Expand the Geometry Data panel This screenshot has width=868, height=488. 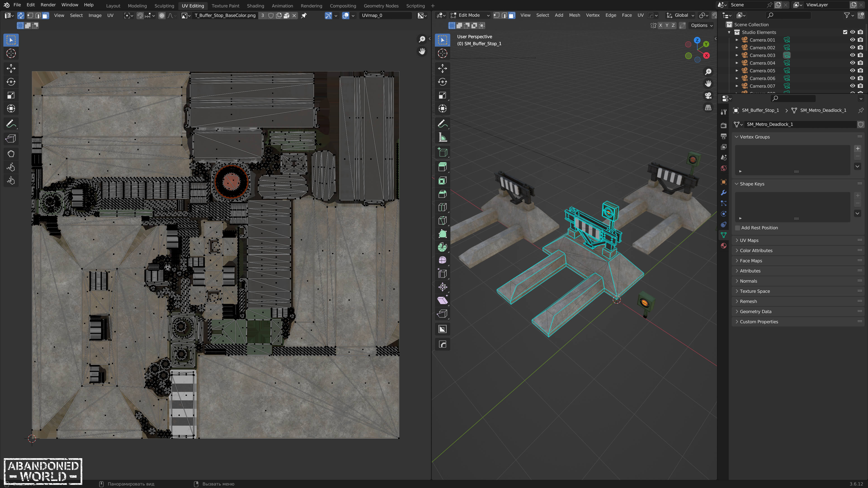pyautogui.click(x=755, y=312)
